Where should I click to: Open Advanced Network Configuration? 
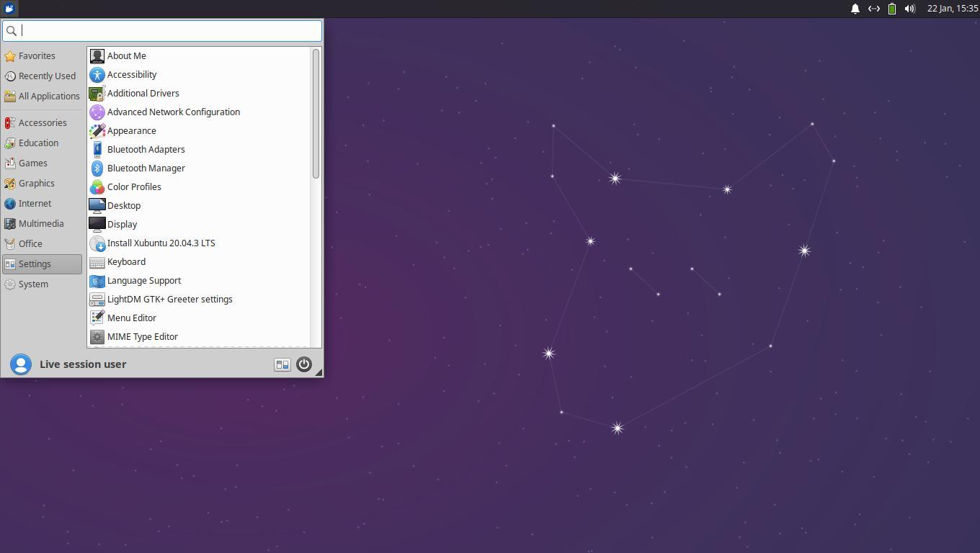(173, 112)
